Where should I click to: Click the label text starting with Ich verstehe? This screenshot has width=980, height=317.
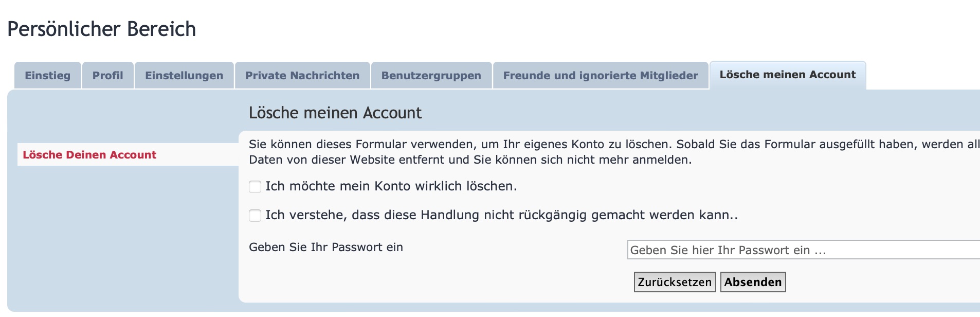tap(501, 215)
